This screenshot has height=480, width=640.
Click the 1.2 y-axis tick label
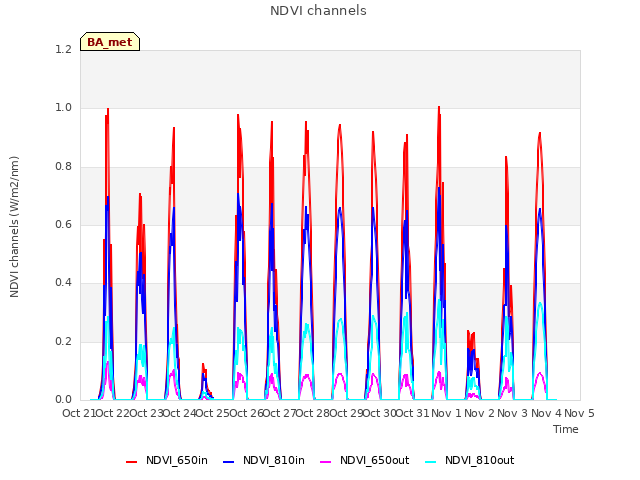pos(63,49)
